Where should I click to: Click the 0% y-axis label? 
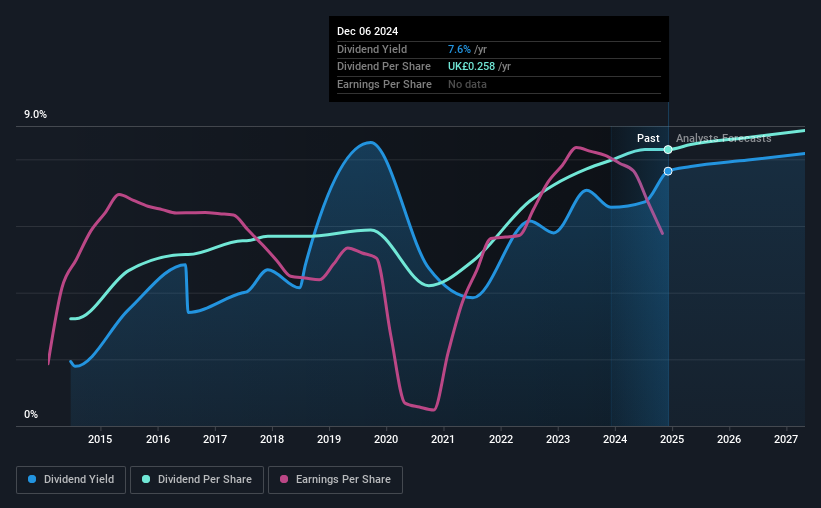click(31, 414)
